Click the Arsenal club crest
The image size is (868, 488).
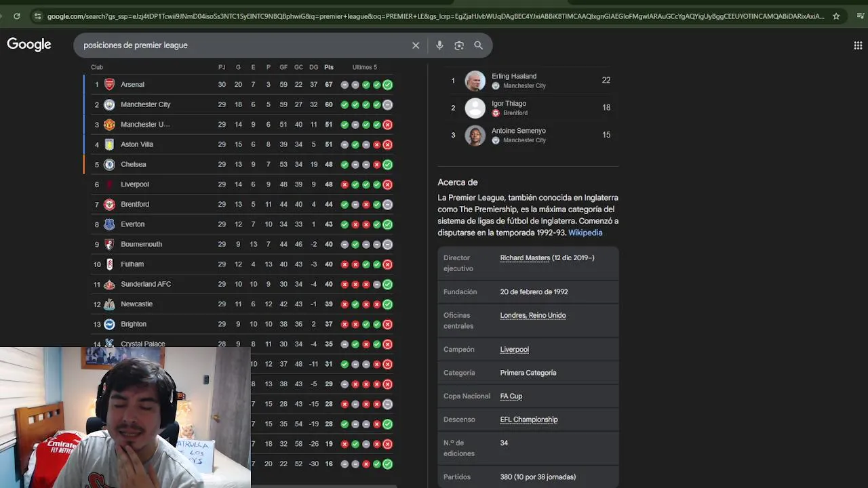pyautogui.click(x=109, y=85)
